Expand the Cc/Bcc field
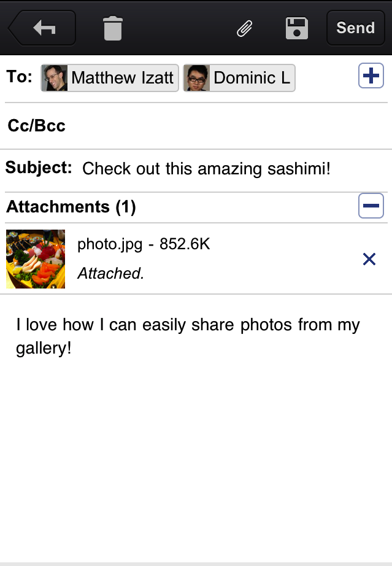 pos(37,126)
